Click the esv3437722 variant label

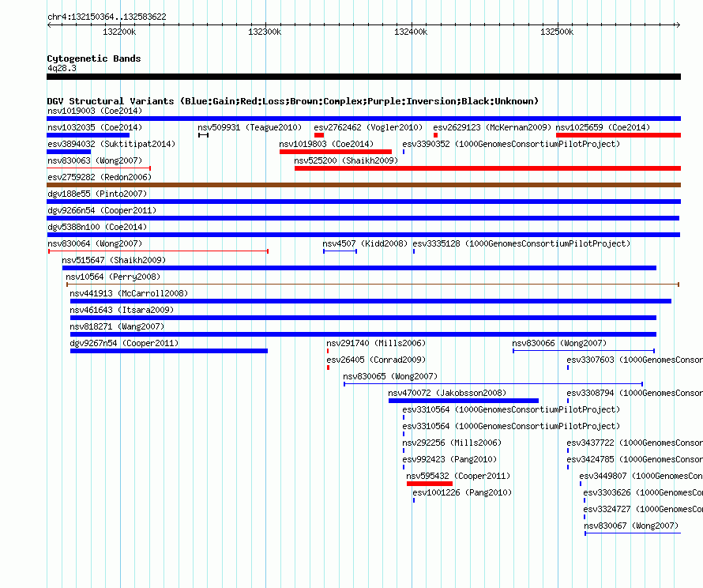[x=635, y=443]
